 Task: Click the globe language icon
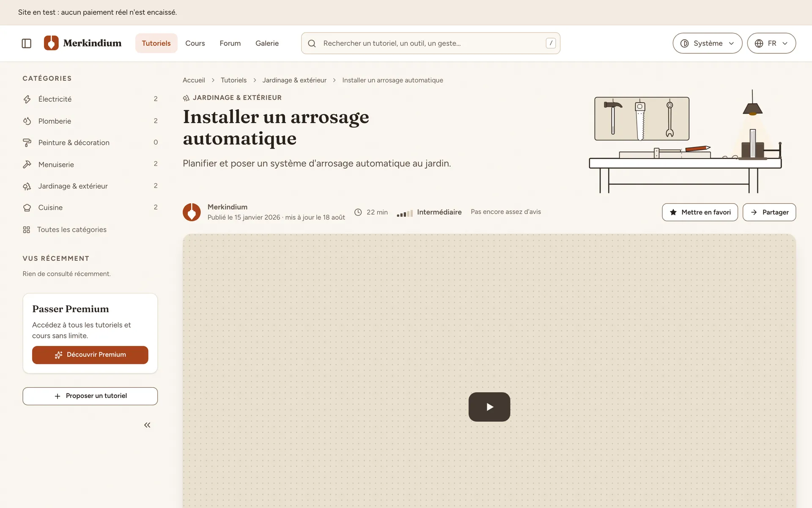(x=759, y=43)
